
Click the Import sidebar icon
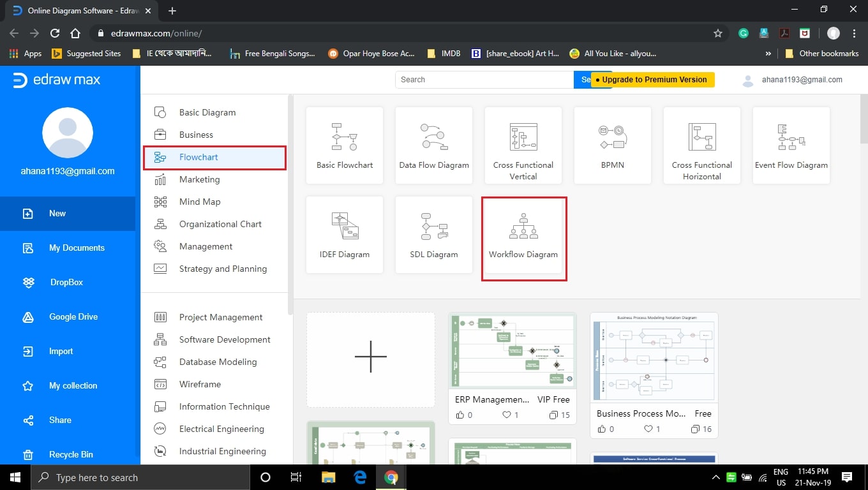click(27, 351)
